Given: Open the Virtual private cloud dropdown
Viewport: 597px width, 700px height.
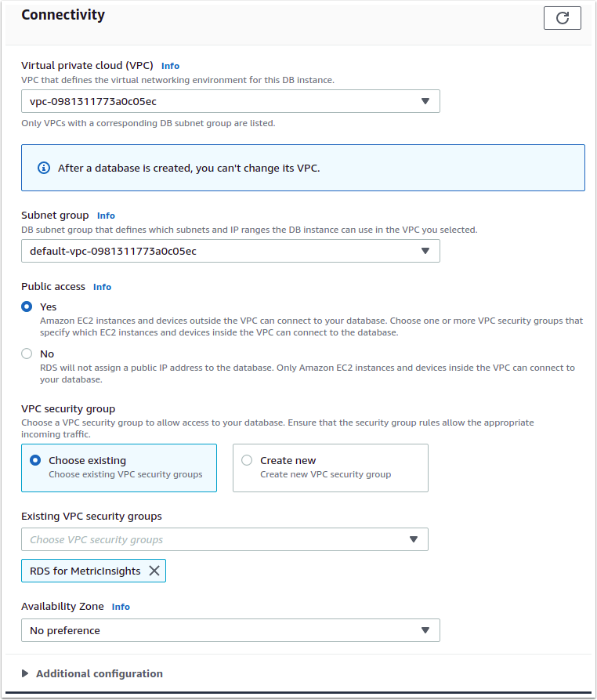Looking at the screenshot, I should click(230, 101).
